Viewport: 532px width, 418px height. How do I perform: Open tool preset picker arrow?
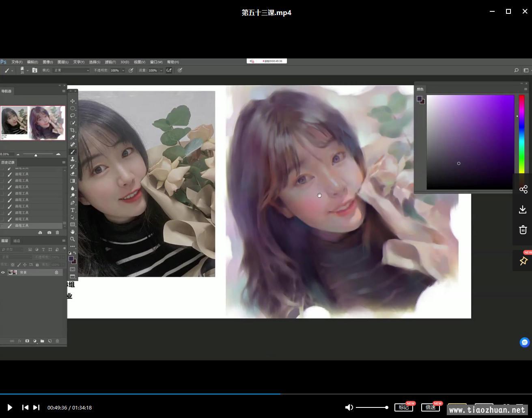(12, 70)
